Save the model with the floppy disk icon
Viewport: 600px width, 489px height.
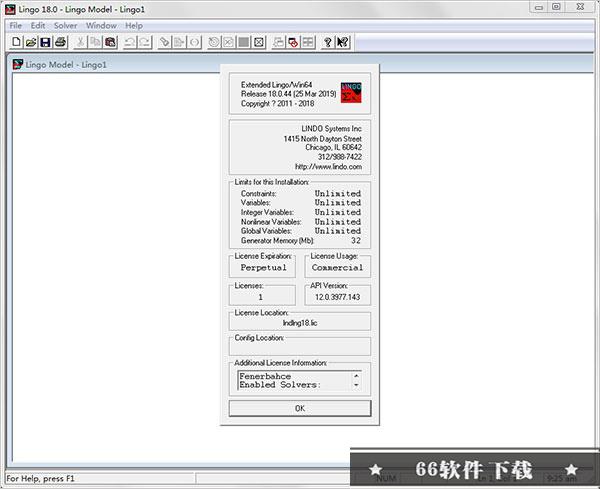coord(45,42)
